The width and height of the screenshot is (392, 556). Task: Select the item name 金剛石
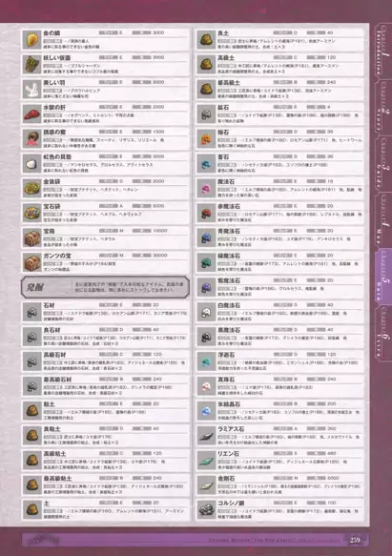[226, 479]
